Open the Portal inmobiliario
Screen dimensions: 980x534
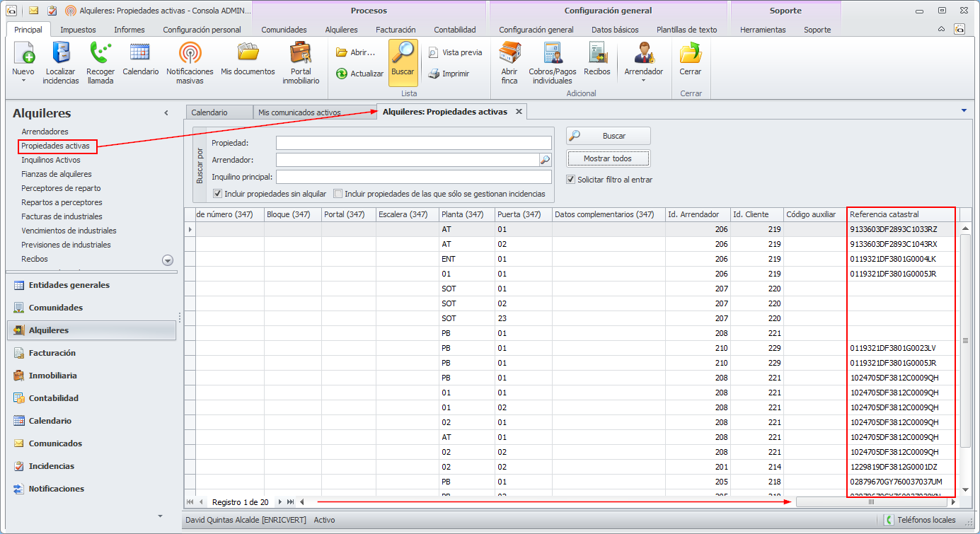(x=301, y=54)
